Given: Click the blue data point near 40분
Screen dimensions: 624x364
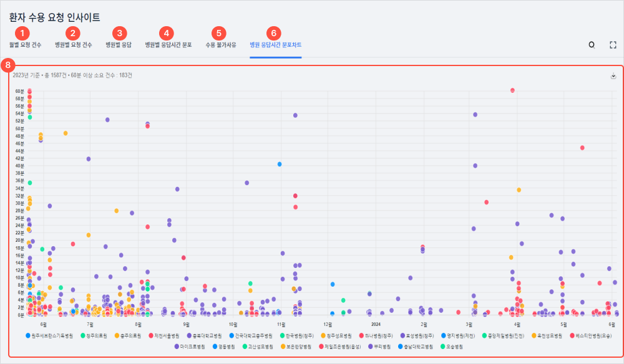Looking at the screenshot, I should point(280,164).
